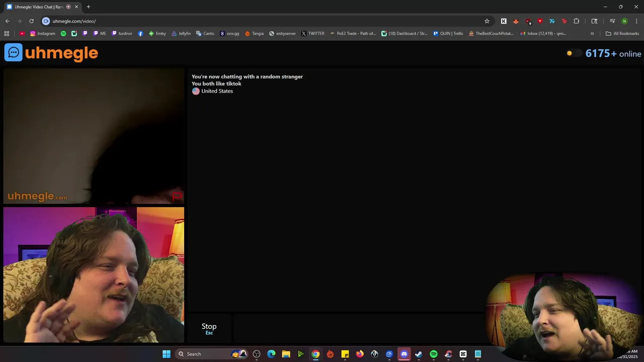Open the (18) Dashboard bookmark
The image size is (644, 362).
[404, 34]
